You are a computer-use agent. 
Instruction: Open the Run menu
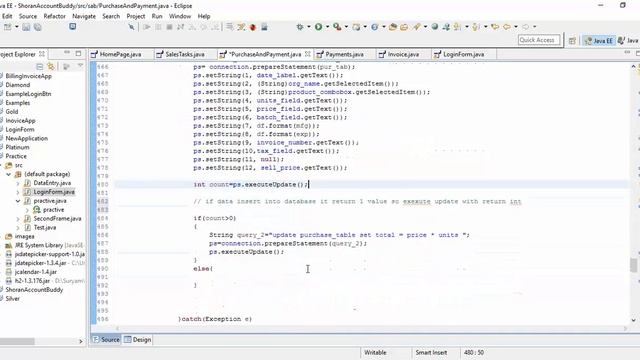[x=157, y=16]
